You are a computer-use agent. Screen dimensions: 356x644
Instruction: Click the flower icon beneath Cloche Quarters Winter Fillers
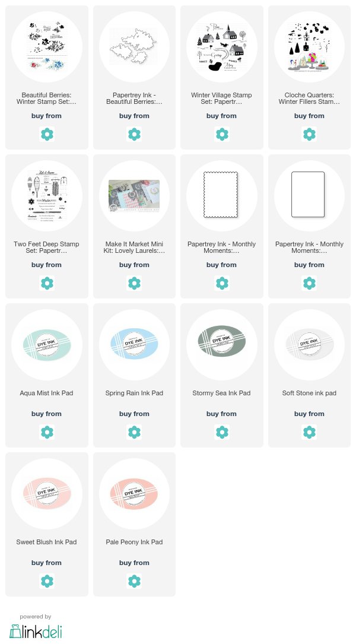pyautogui.click(x=309, y=134)
